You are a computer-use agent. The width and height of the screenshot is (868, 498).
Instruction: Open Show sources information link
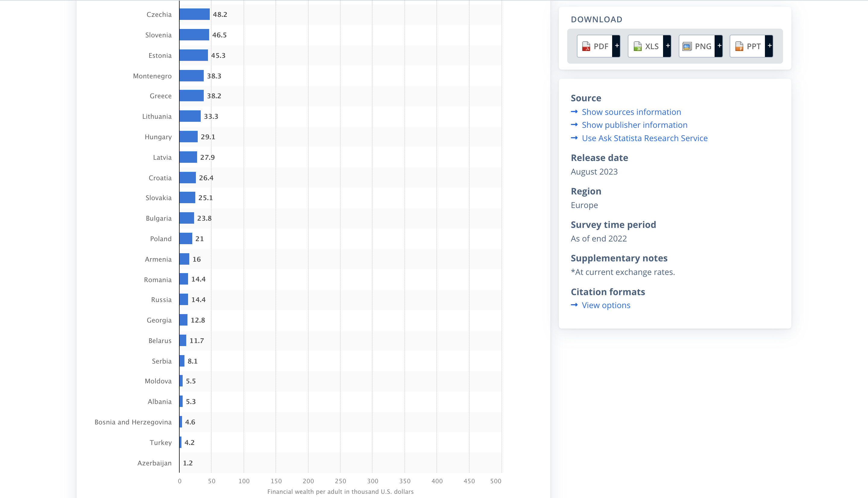pos(631,112)
